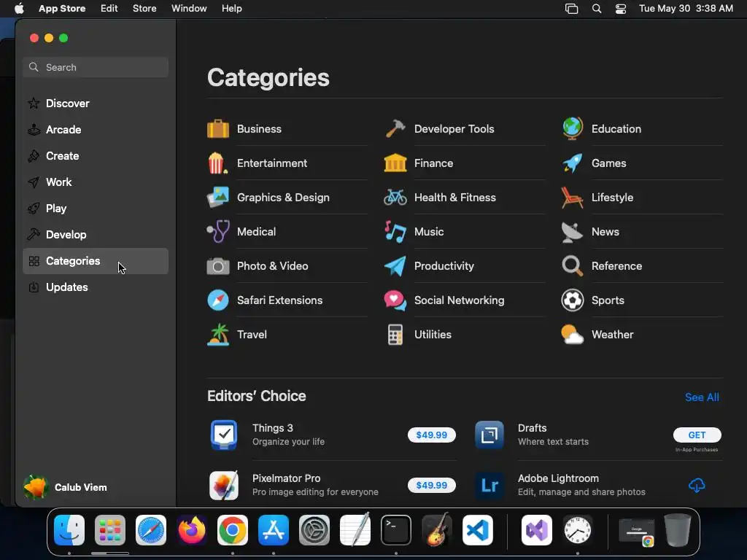Open the Drafts app icon
Image resolution: width=747 pixels, height=560 pixels.
489,435
